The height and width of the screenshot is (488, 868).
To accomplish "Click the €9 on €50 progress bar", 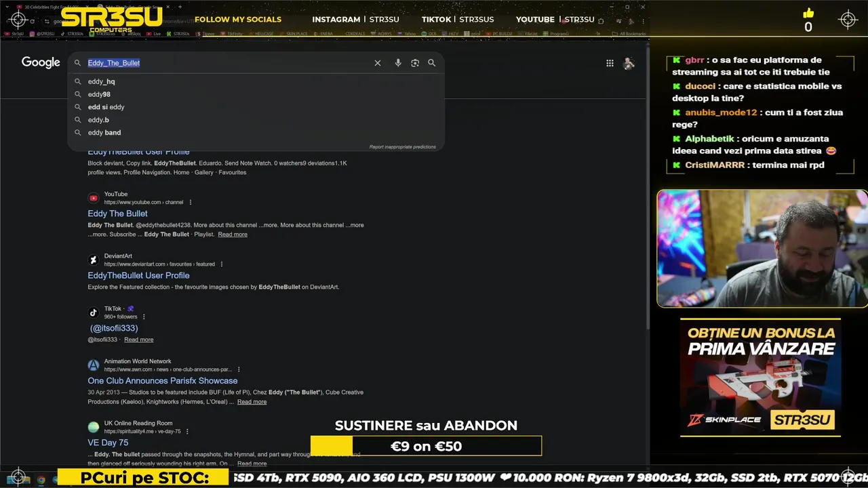I will click(426, 446).
